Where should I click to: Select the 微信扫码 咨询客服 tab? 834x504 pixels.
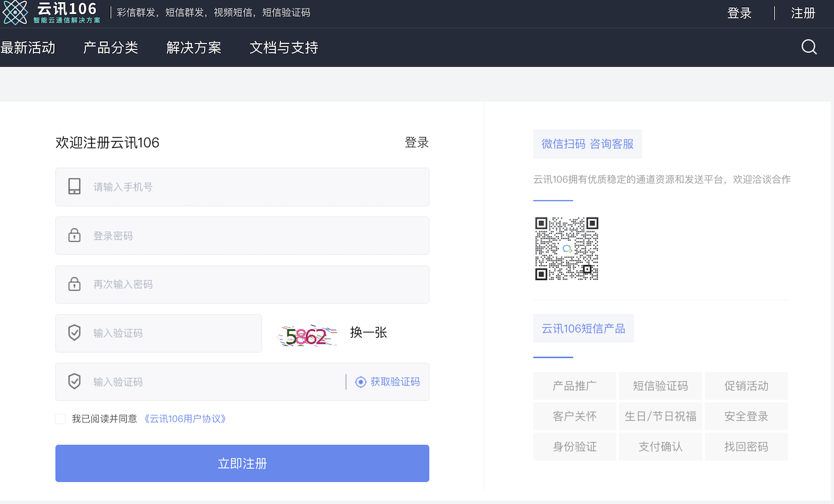(587, 144)
